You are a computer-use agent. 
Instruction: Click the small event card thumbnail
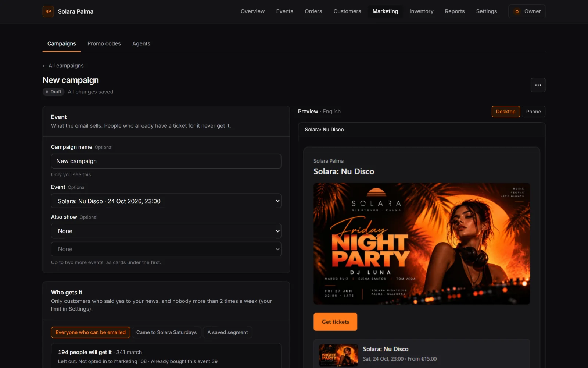coord(338,355)
